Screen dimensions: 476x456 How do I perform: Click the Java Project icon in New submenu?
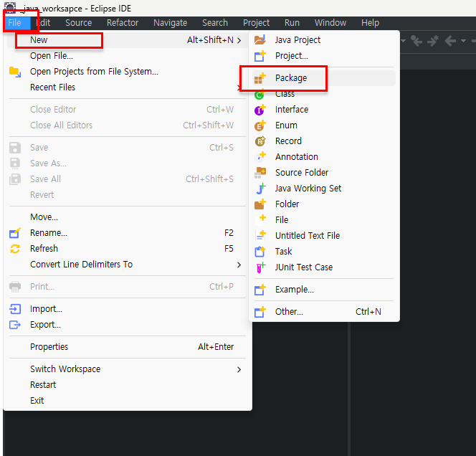tap(260, 39)
